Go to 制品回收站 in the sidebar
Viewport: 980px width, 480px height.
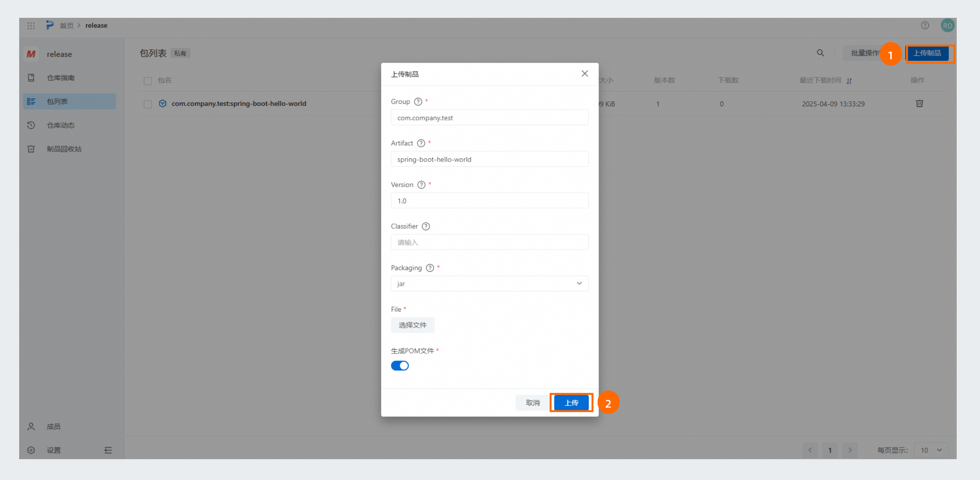pos(64,149)
